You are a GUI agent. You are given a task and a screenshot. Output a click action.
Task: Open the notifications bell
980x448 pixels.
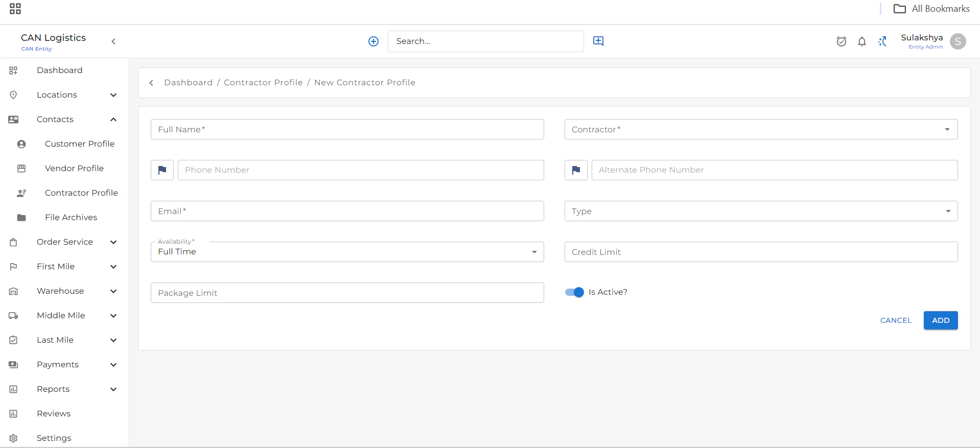[x=862, y=41]
